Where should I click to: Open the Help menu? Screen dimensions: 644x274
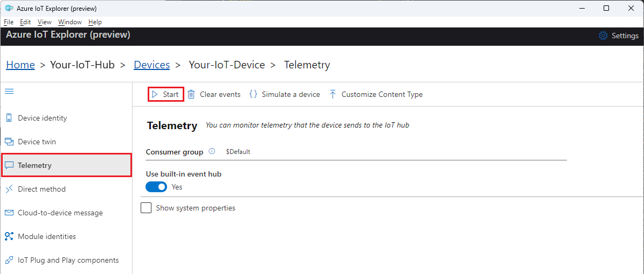[95, 22]
